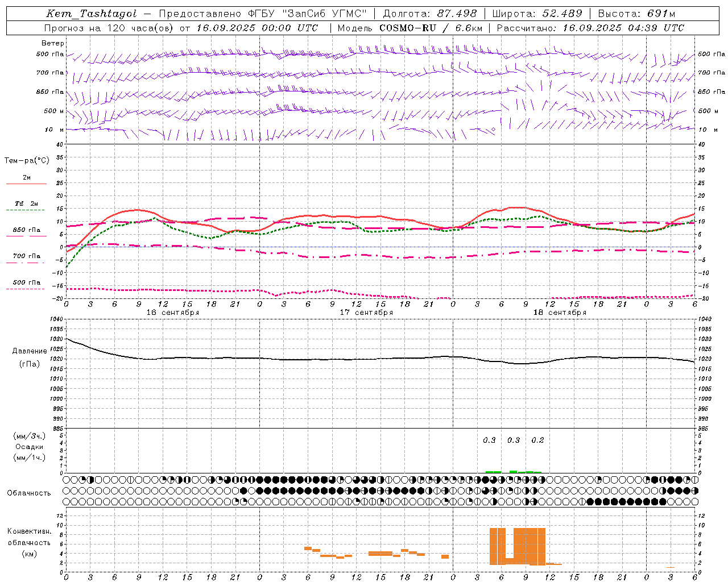Click the 'Конвективн.' convective cloud label

(x=30, y=531)
